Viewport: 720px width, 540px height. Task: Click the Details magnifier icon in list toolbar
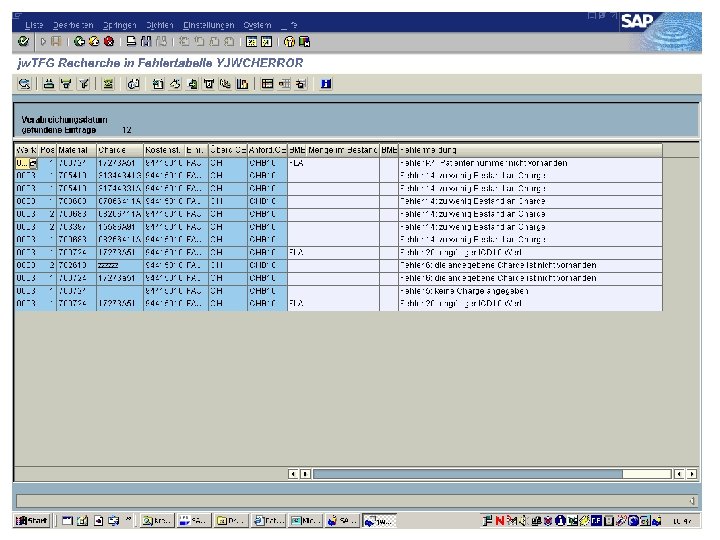coord(24,84)
